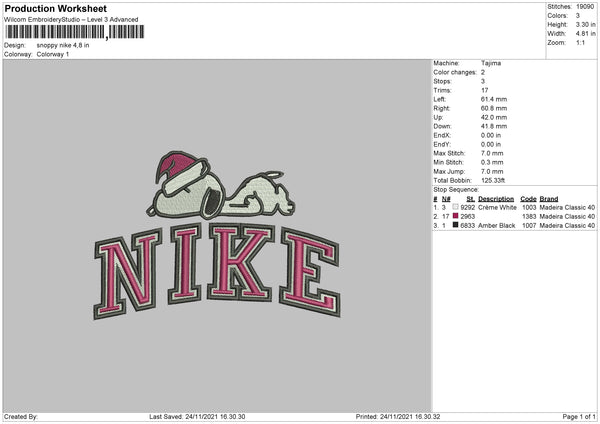The height and width of the screenshot is (424, 600).
Task: Click the min stitch value '0.3 mm'
Action: pyautogui.click(x=492, y=162)
